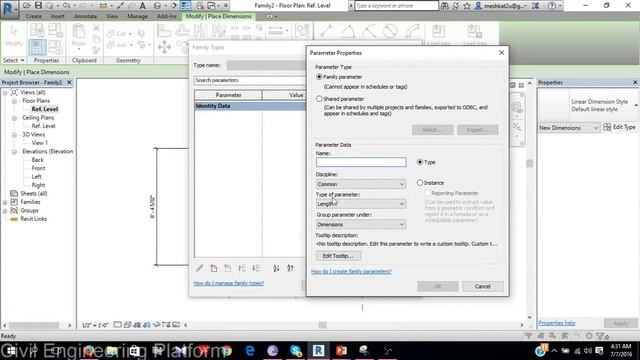Click the Edit Parameter pencil icon
This screenshot has width=640, height=360.
pyautogui.click(x=199, y=268)
